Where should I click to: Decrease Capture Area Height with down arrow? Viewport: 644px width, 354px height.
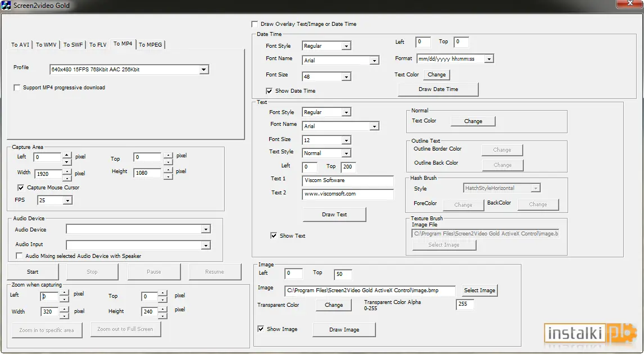[x=167, y=176]
